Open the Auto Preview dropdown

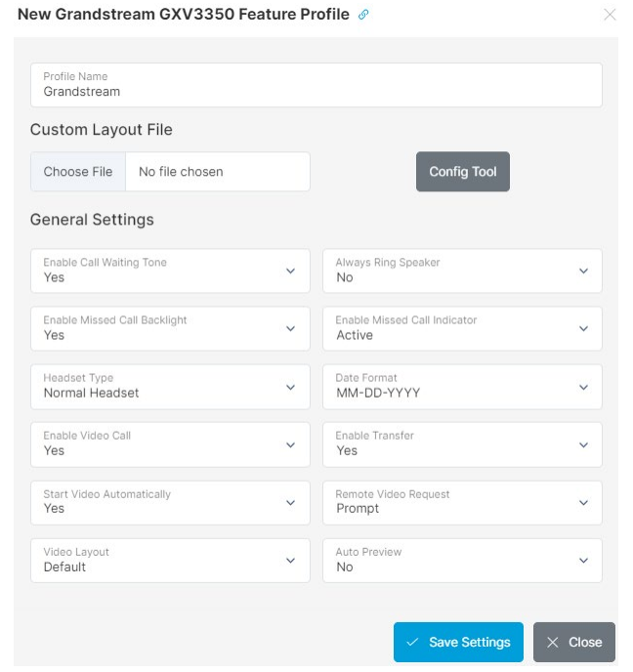pos(462,561)
